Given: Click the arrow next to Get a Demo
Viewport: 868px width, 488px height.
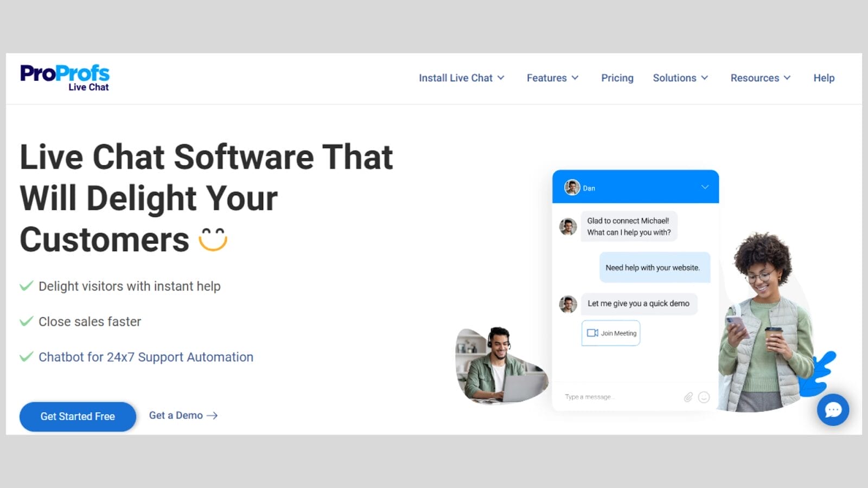Looking at the screenshot, I should 212,415.
